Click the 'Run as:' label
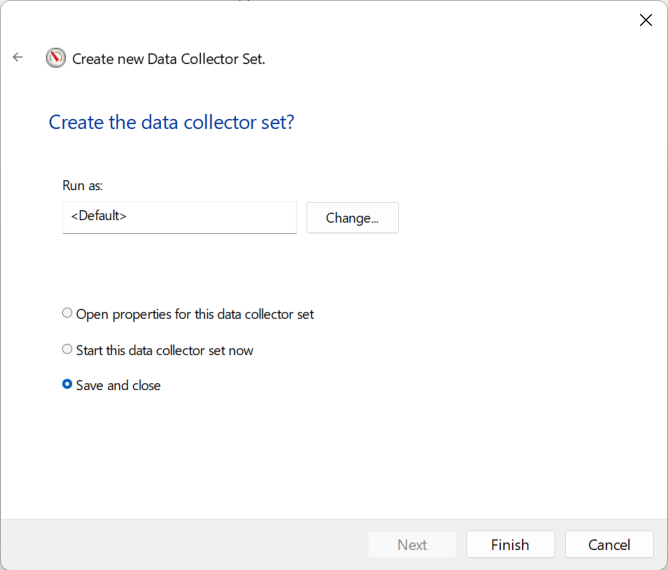 83,185
